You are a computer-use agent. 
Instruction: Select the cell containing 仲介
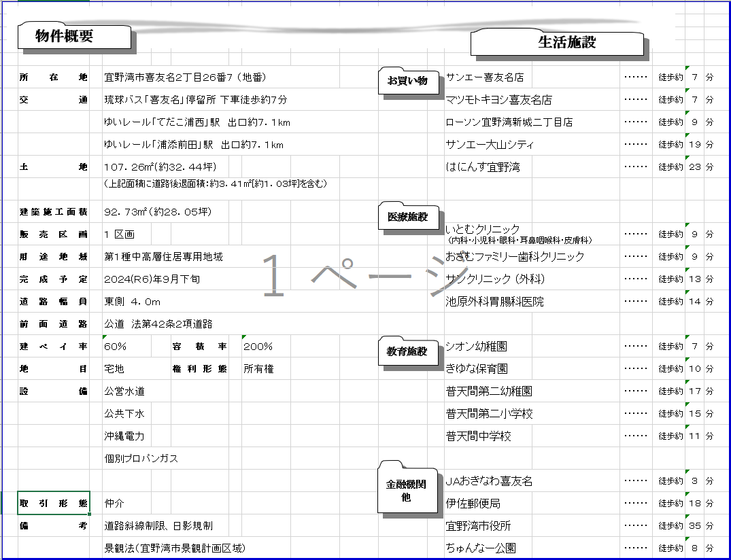tap(115, 504)
